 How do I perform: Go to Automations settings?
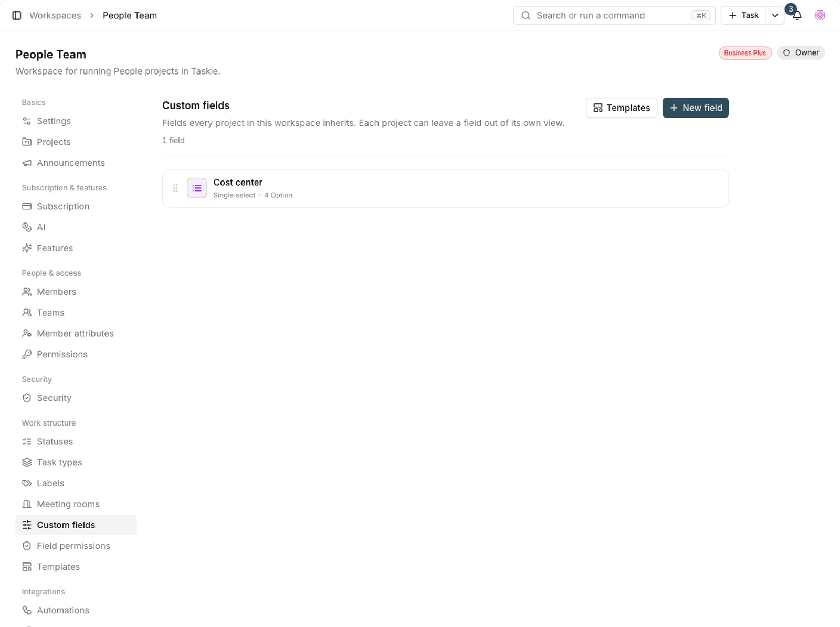coord(76,611)
